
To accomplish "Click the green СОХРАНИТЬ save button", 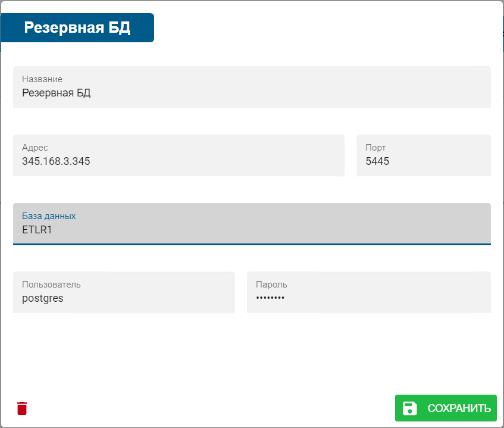I will pyautogui.click(x=446, y=408).
